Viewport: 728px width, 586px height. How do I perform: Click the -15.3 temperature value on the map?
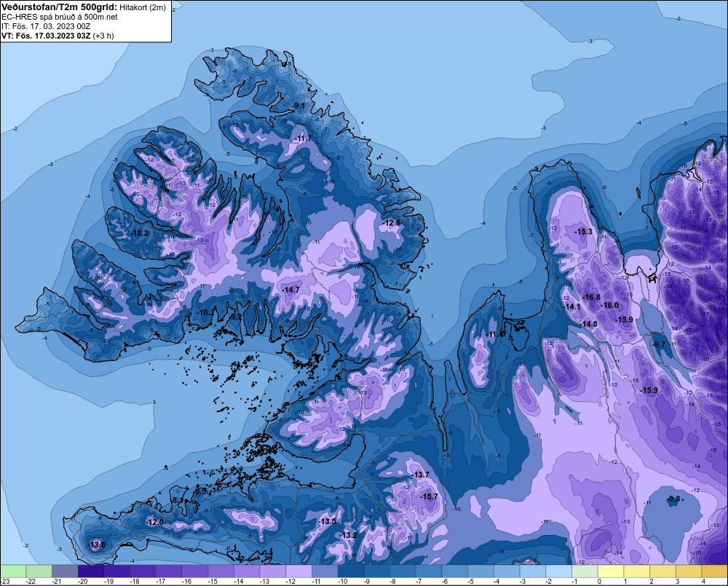(584, 231)
